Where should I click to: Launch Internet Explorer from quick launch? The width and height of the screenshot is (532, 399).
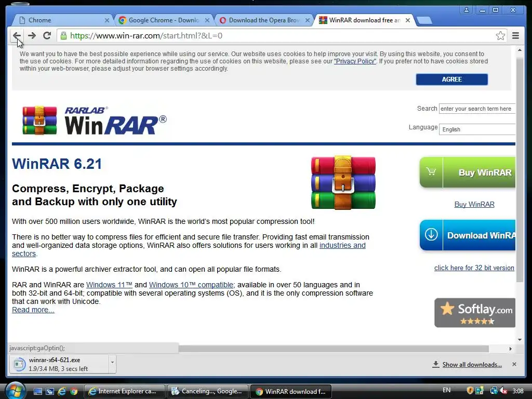[x=62, y=392]
